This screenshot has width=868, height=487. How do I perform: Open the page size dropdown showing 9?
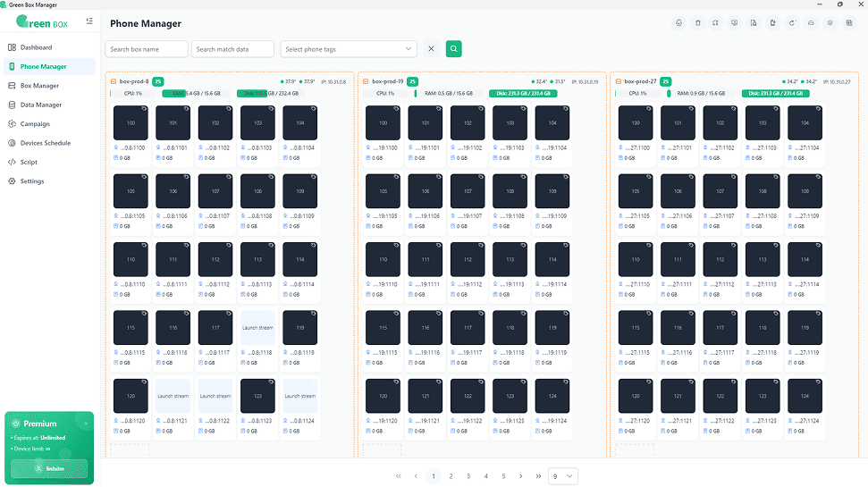click(x=563, y=476)
